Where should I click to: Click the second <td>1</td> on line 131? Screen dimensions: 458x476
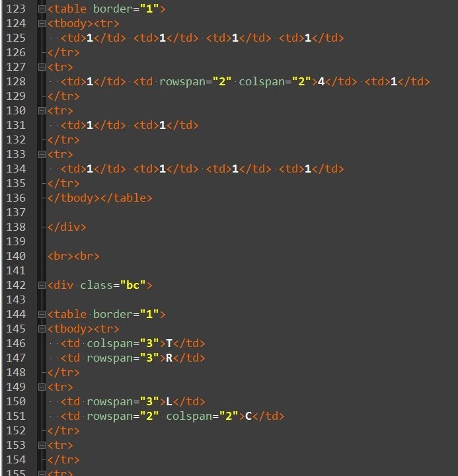[166, 125]
